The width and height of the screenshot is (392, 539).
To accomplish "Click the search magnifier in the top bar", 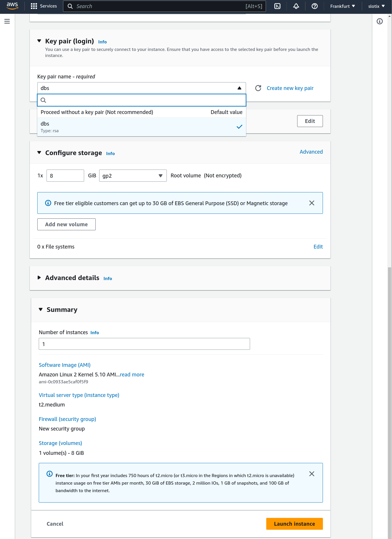I will 70,6.
